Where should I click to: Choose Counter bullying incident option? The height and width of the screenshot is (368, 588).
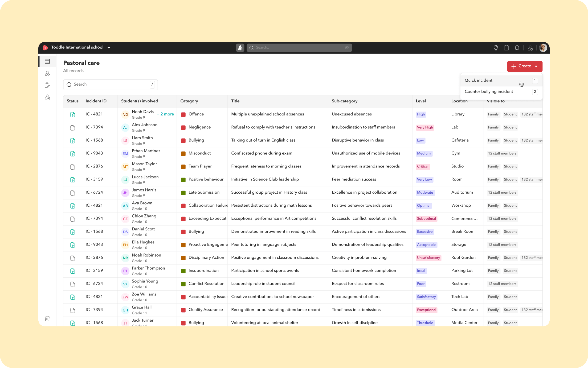click(501, 92)
